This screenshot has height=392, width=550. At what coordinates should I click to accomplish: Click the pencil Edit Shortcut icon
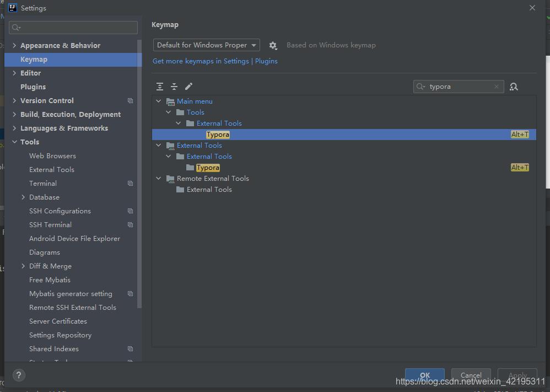(188, 87)
